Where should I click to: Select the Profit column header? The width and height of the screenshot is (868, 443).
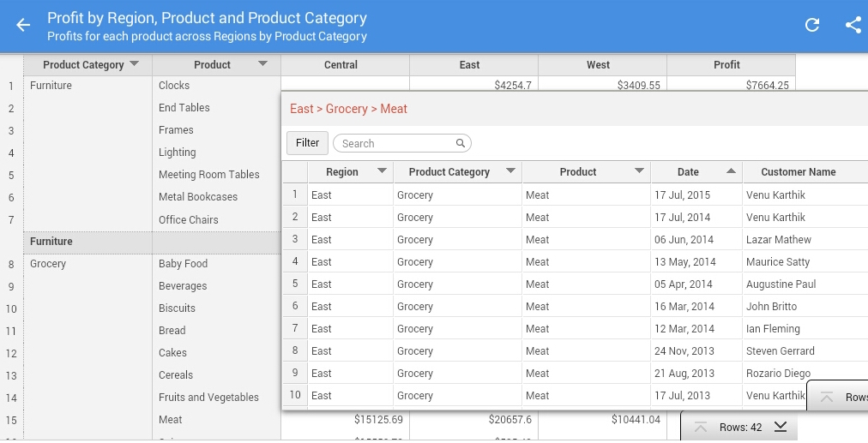[x=726, y=65]
